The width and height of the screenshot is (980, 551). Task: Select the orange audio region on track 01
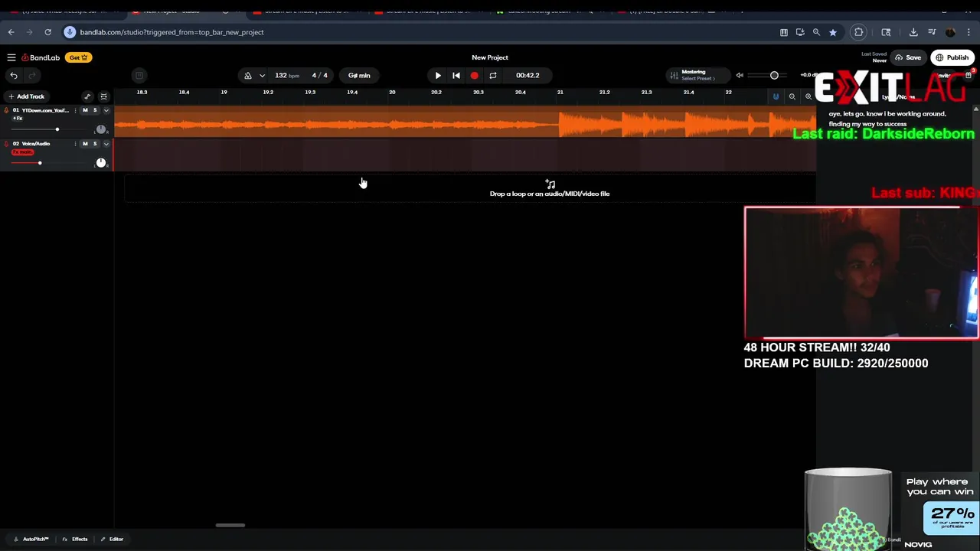pyautogui.click(x=465, y=122)
